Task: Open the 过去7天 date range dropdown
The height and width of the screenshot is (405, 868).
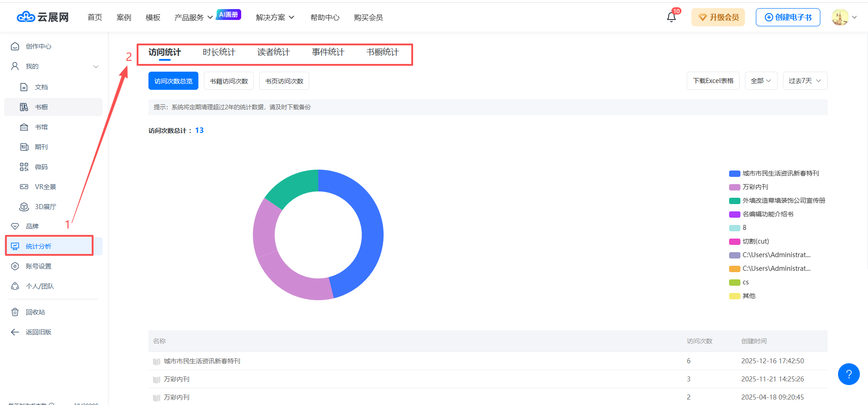Action: [804, 81]
